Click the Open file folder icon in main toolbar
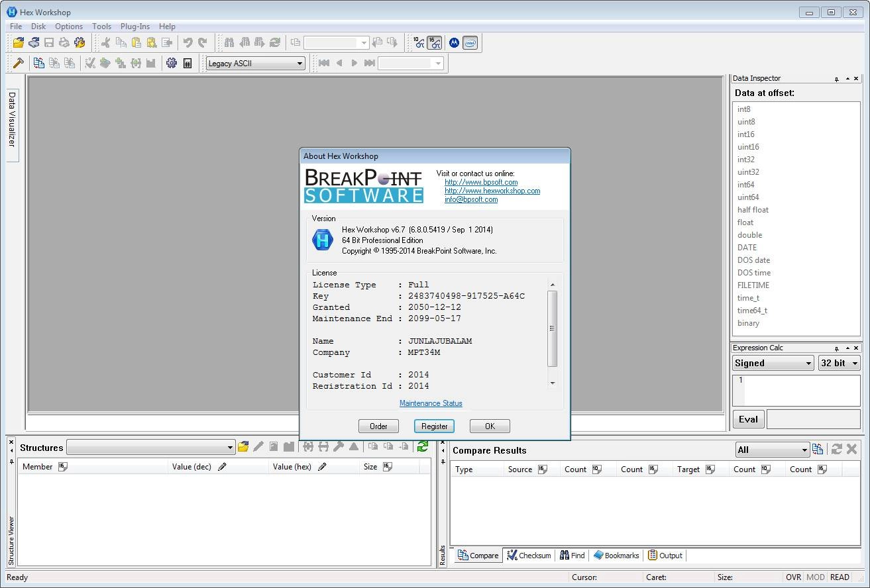 [19, 42]
